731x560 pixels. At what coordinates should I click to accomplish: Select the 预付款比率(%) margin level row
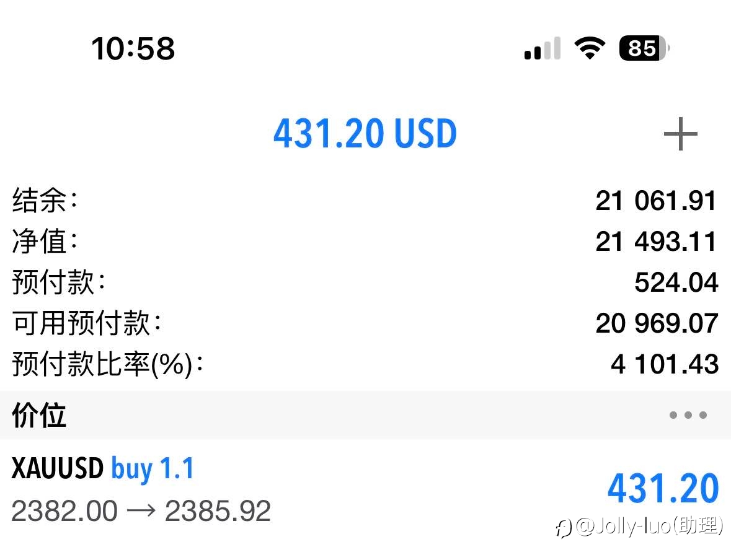coord(366,364)
